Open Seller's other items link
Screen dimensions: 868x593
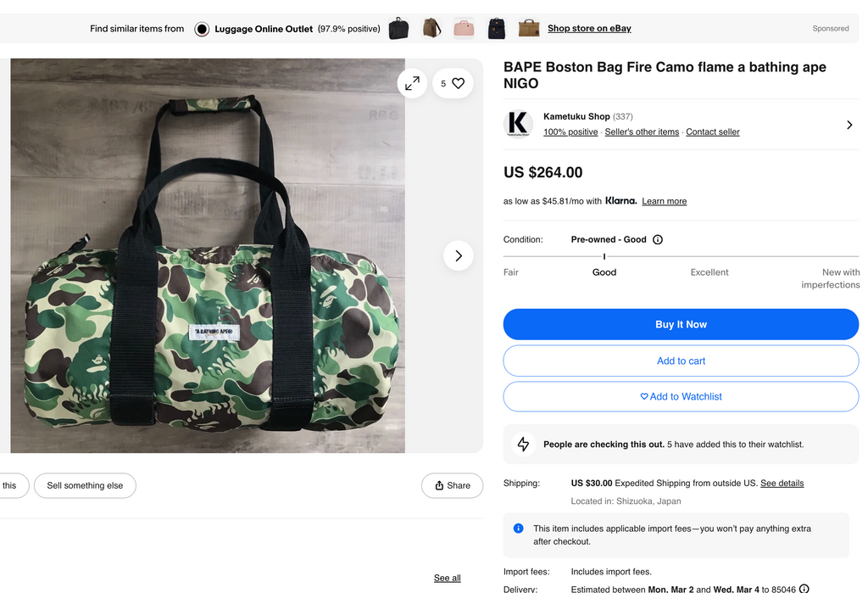pyautogui.click(x=642, y=132)
